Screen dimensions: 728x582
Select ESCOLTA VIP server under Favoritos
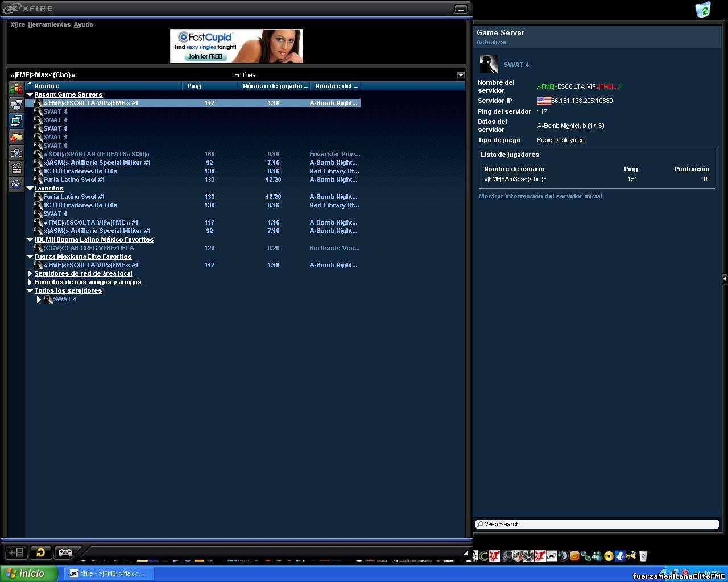[193, 222]
